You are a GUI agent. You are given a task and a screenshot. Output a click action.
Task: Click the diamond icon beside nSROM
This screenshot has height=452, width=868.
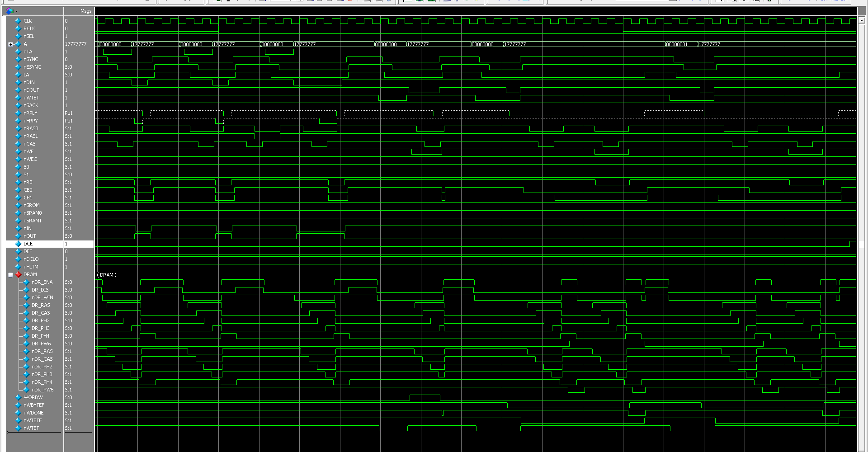coord(18,205)
